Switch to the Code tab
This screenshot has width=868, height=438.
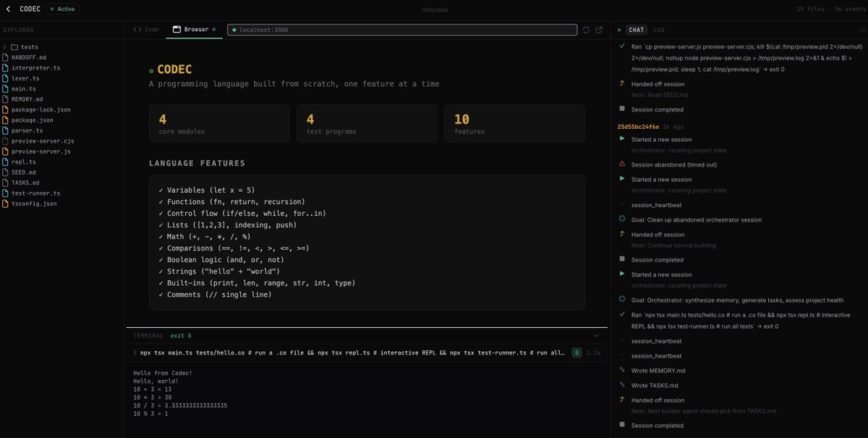pyautogui.click(x=146, y=30)
